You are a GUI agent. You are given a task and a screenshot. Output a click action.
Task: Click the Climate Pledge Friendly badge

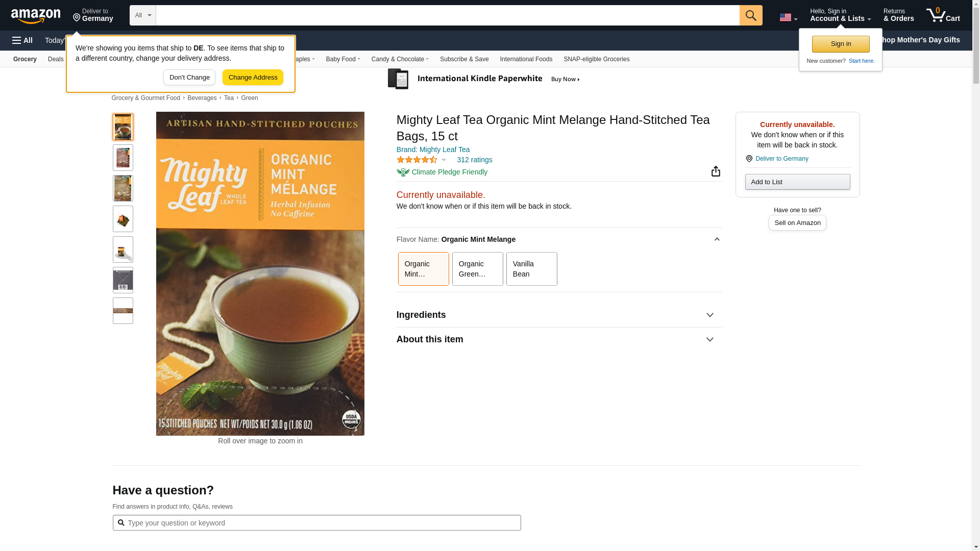(442, 172)
